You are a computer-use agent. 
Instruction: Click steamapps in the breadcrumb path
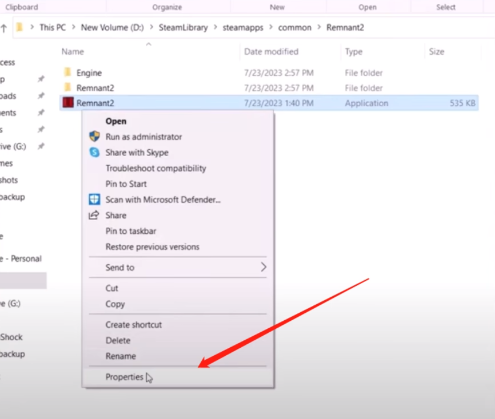point(243,27)
